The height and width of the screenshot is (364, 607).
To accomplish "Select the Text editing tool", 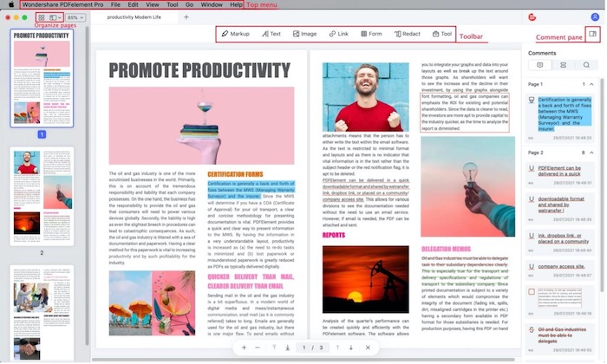I will coord(270,34).
